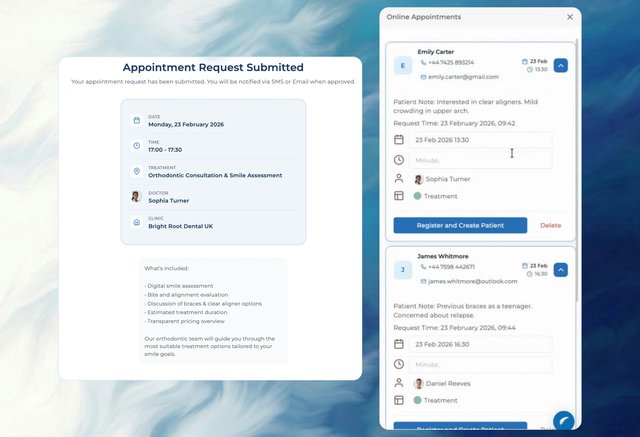Viewport: 640px width, 437px height.
Task: Click 'Bright Root Dental UK' clinic name
Action: pyautogui.click(x=180, y=226)
